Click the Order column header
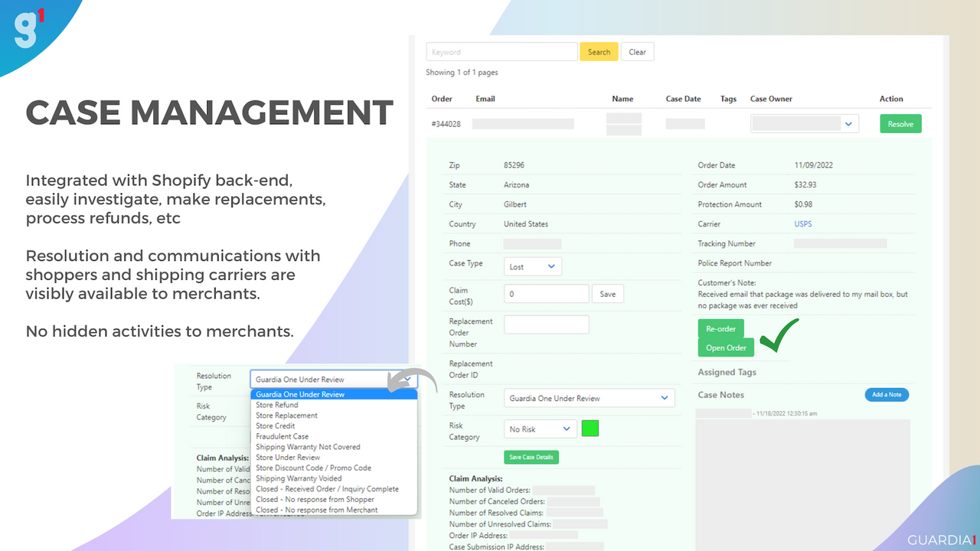The image size is (980, 551). pos(442,99)
